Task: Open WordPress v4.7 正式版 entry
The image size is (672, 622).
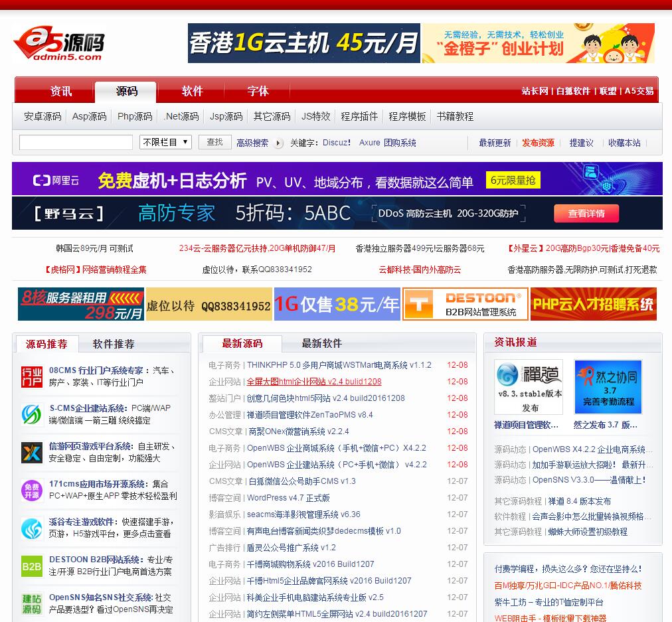Action: [288, 499]
